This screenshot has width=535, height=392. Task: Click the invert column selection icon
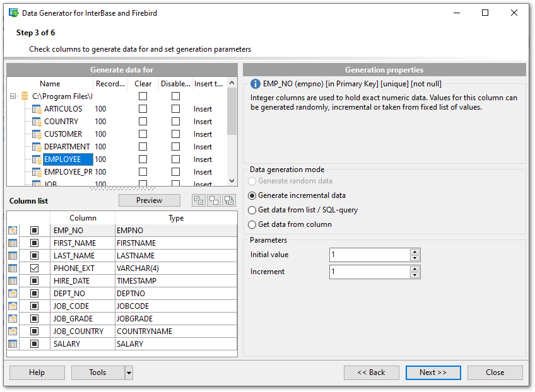(229, 200)
